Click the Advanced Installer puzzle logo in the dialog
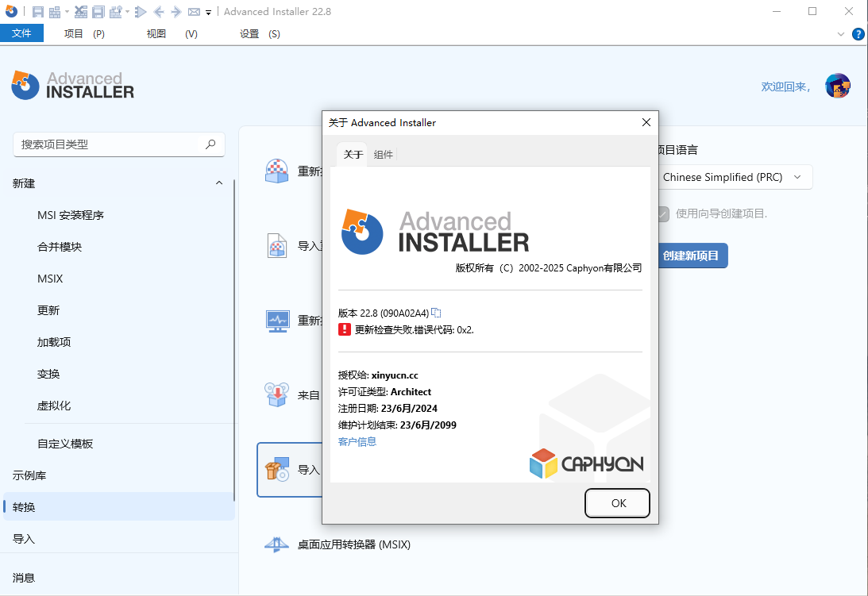 point(362,231)
